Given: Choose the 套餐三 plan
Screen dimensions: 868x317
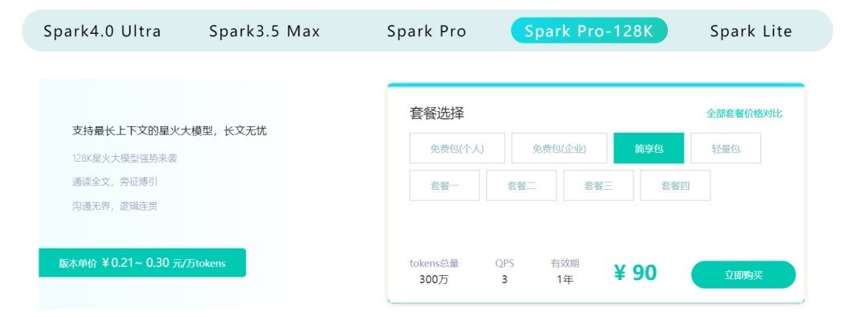Looking at the screenshot, I should (x=599, y=186).
